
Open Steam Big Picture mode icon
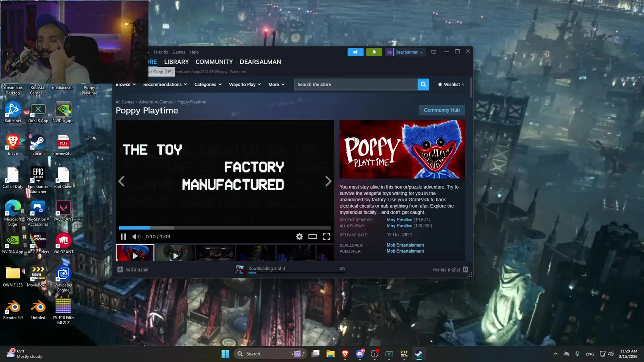tap(434, 52)
